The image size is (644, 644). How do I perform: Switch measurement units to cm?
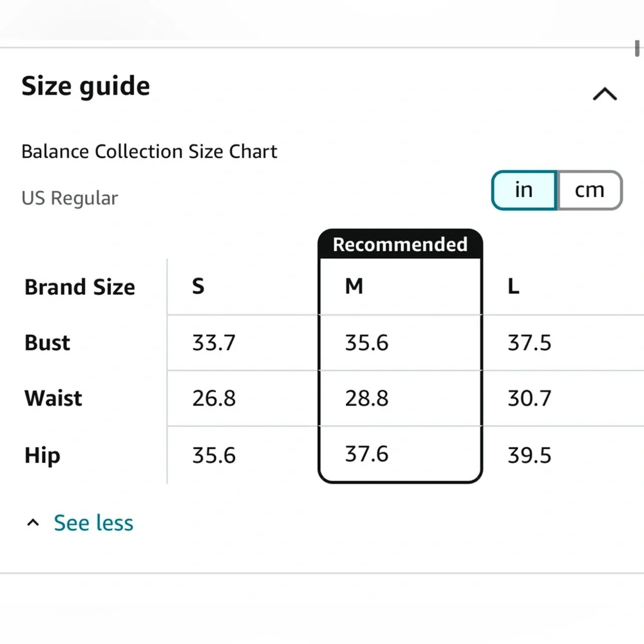[x=589, y=189]
